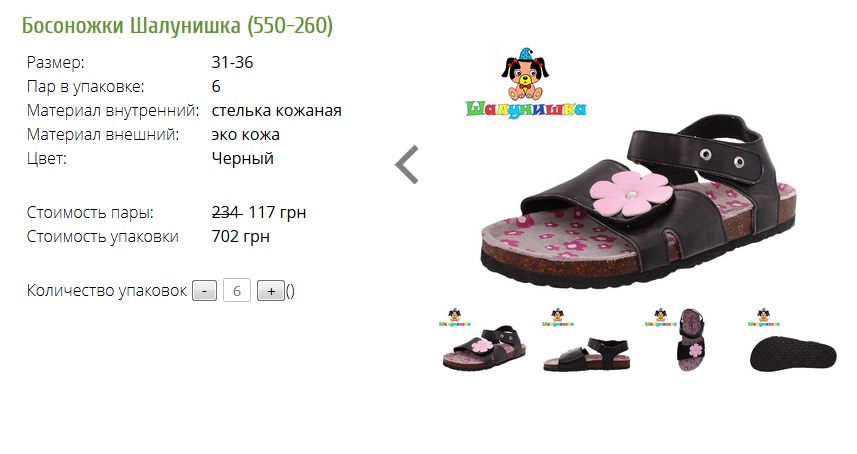Click the package cost 702 грн
The height and width of the screenshot is (454, 857).
coord(240,237)
